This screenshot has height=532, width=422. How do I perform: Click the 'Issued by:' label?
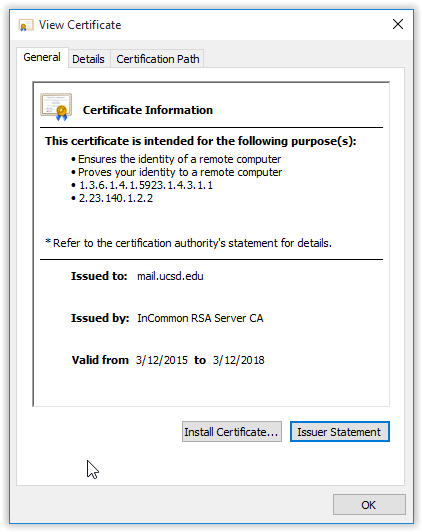(x=100, y=318)
